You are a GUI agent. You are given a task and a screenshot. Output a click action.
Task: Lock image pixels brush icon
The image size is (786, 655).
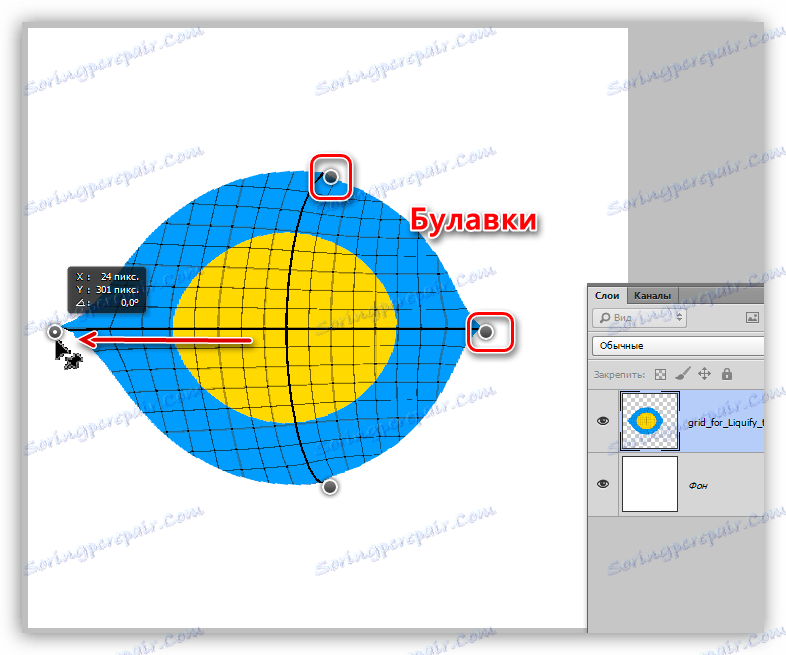682,373
